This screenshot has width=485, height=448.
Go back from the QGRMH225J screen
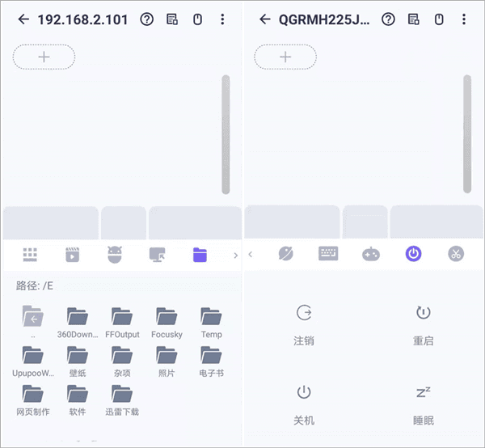pyautogui.click(x=265, y=19)
